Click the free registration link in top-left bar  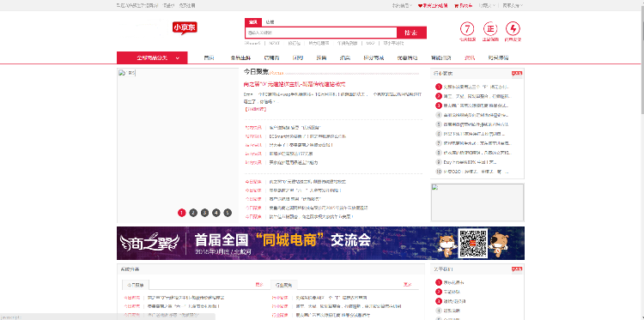[x=187, y=6]
